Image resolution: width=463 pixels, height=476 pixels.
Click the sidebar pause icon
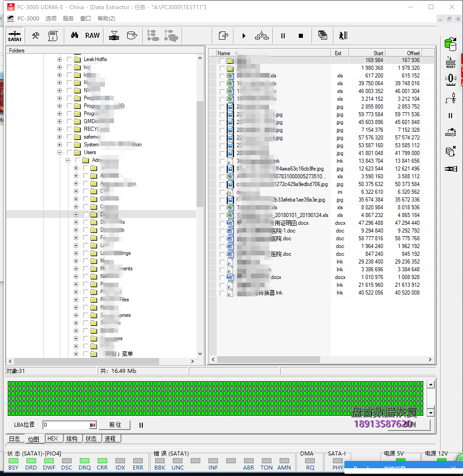click(x=450, y=116)
